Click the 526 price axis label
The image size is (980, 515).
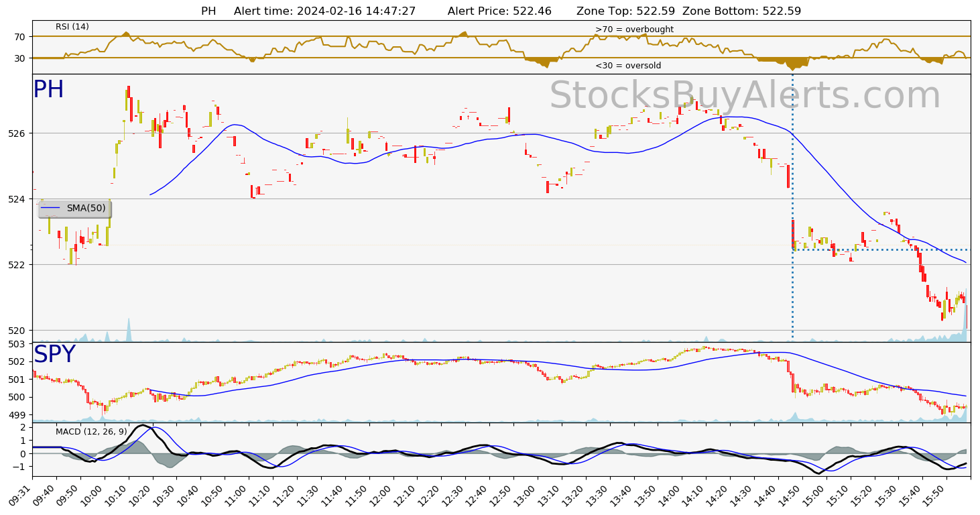pyautogui.click(x=17, y=133)
